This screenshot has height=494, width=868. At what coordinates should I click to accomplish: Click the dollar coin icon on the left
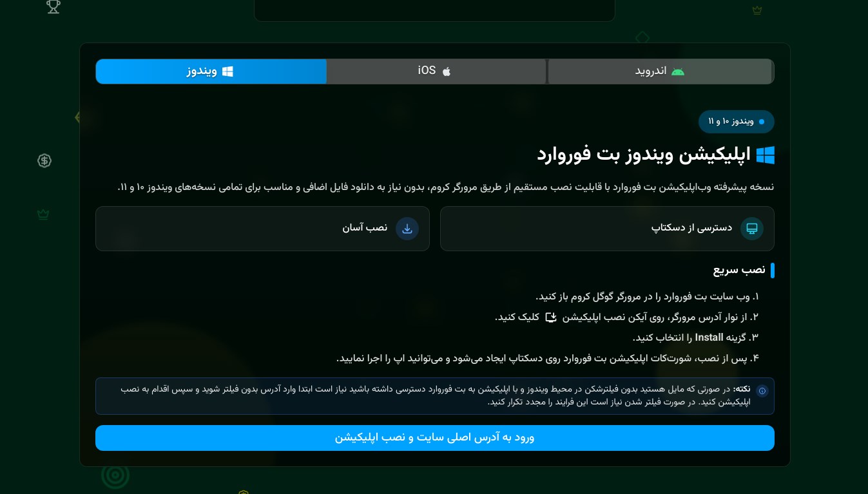click(44, 160)
